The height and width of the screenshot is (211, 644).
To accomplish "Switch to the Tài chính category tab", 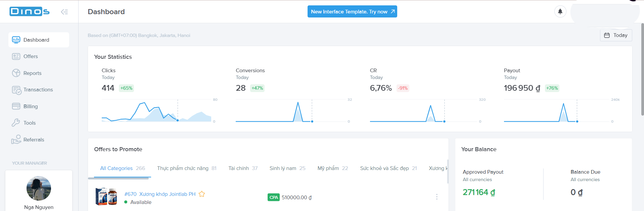I will (x=243, y=168).
